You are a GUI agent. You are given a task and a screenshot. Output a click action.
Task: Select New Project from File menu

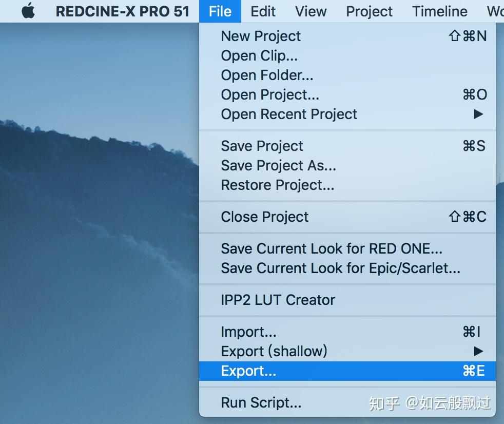(x=261, y=36)
